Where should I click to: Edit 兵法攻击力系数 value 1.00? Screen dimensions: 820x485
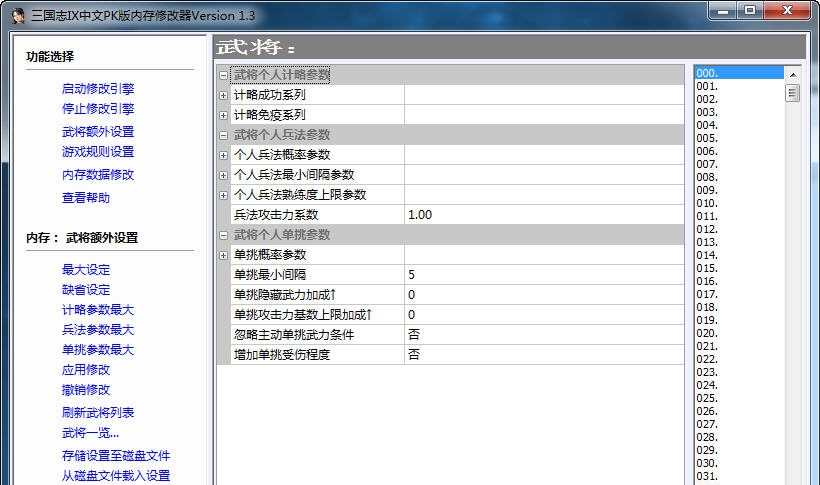(x=544, y=215)
